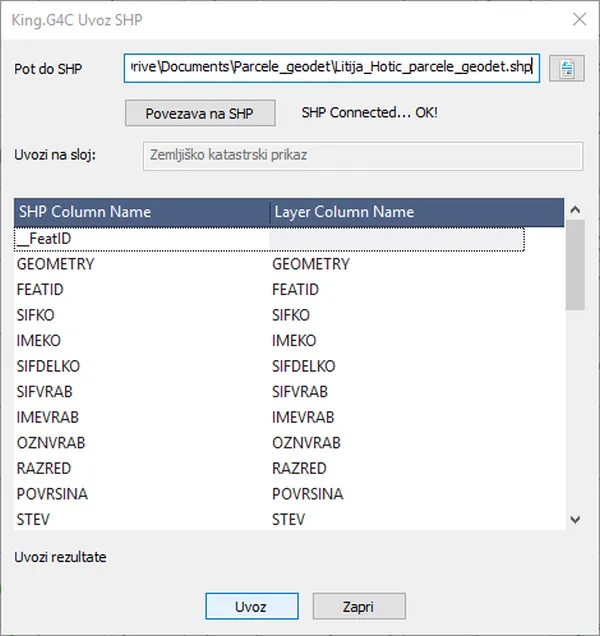This screenshot has width=600, height=636.
Task: Click the Layer Column Name header
Action: [415, 212]
